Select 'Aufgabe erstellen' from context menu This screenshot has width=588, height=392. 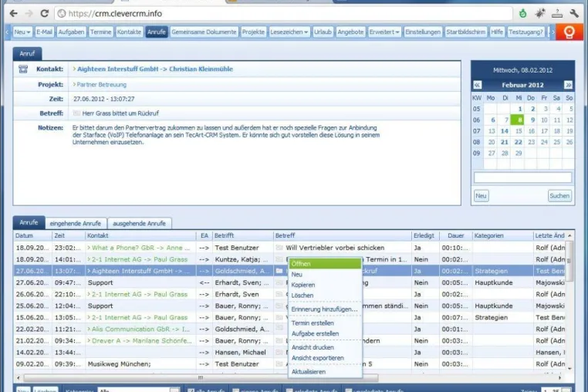[325, 333]
